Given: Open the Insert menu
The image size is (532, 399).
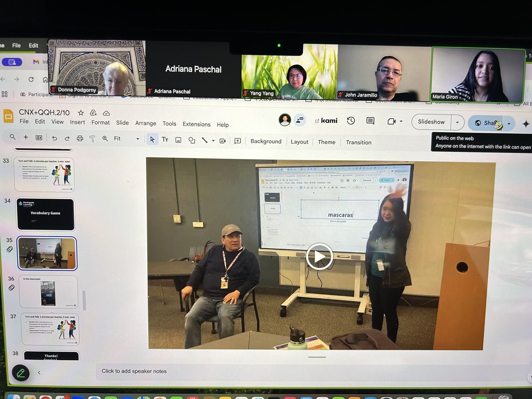Looking at the screenshot, I should pyautogui.click(x=77, y=122).
